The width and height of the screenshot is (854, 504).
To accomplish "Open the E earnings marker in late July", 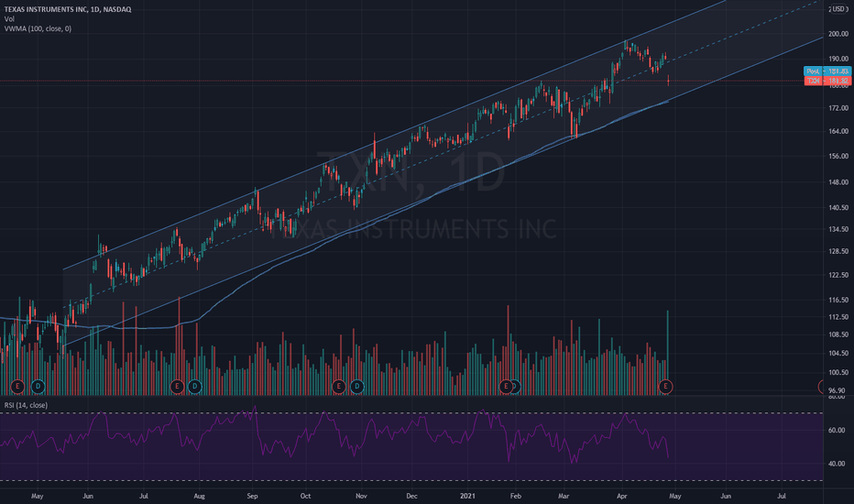I will (177, 387).
